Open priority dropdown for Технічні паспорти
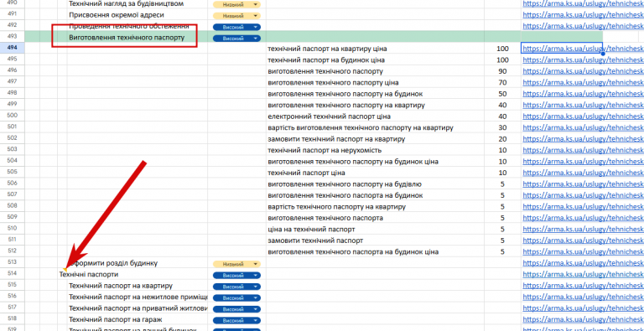The height and width of the screenshot is (331, 644). 236,275
